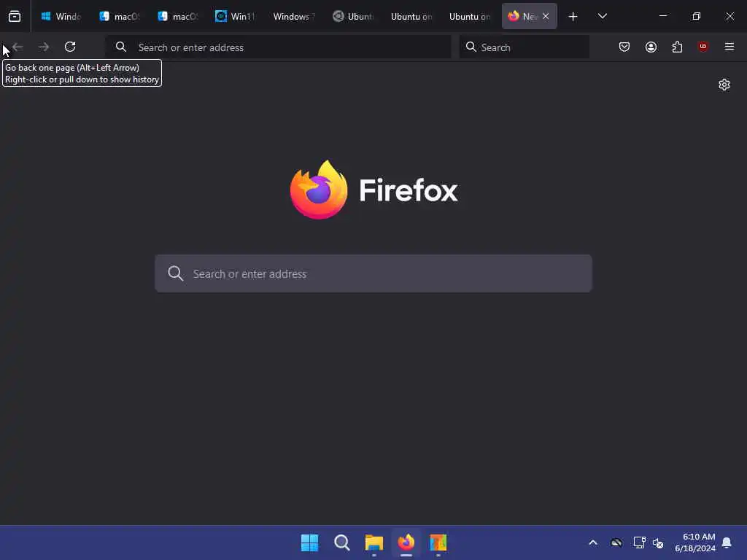Open the Firefox account menu
747x560 pixels.
click(651, 47)
